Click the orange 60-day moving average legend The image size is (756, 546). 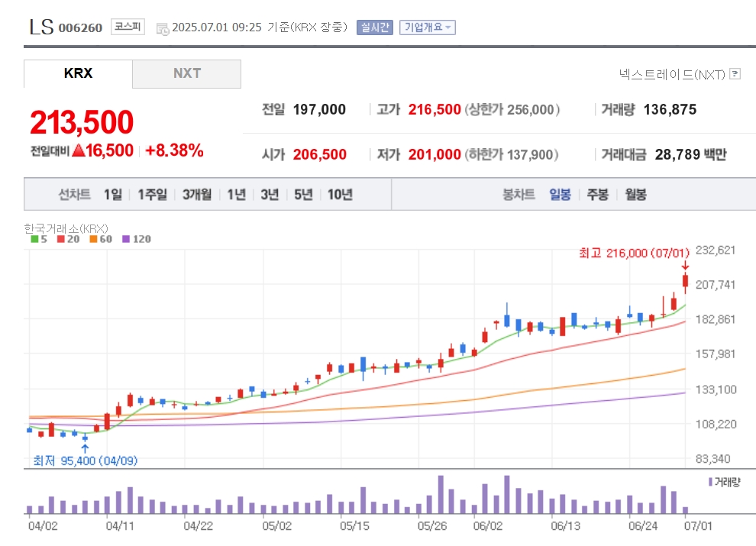[101, 239]
